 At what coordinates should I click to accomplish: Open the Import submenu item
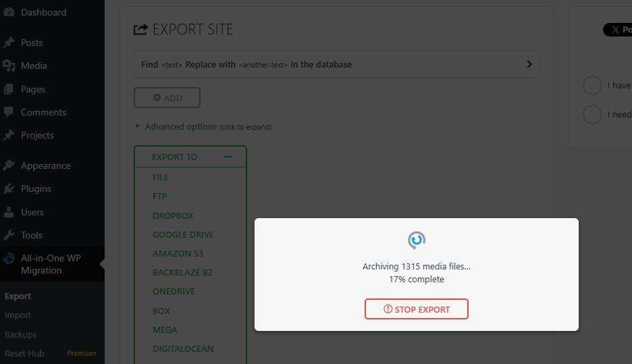point(18,315)
